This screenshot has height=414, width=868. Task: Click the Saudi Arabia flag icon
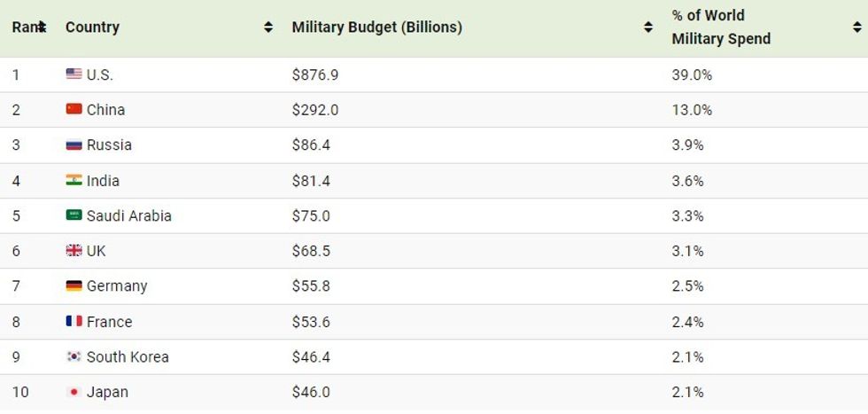click(x=74, y=215)
